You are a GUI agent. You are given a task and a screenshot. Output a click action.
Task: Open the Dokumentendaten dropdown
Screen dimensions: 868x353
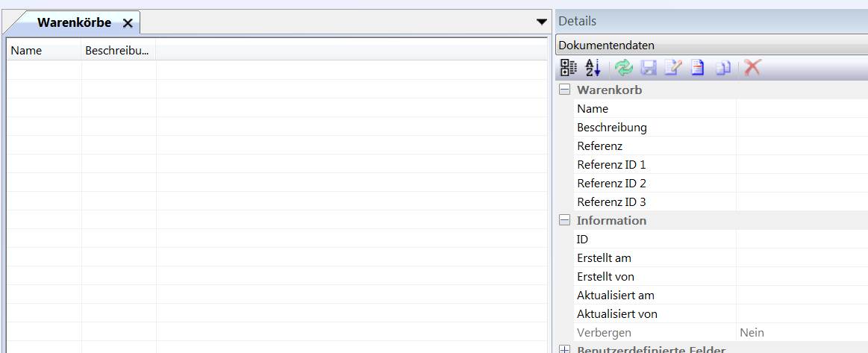point(711,46)
